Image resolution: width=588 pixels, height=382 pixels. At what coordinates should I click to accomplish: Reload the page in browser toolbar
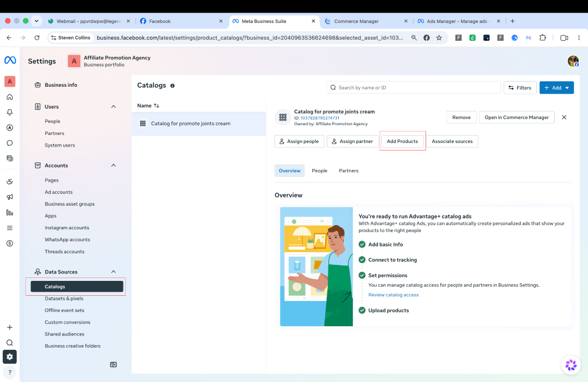(37, 37)
